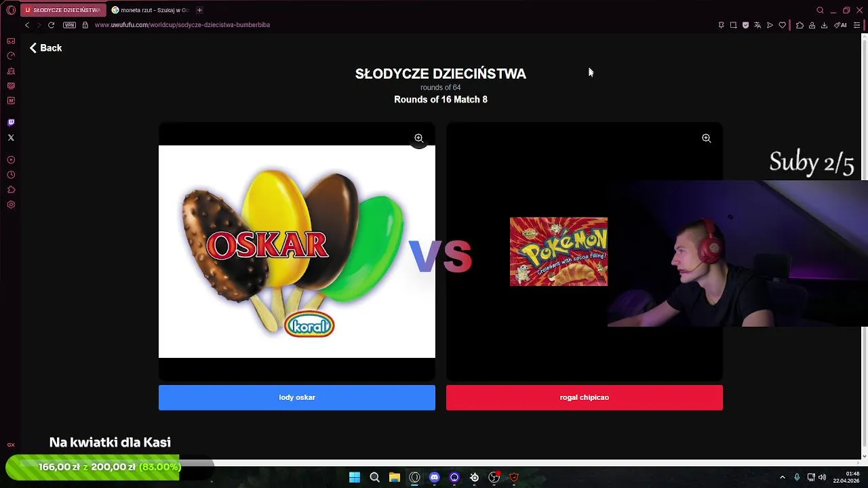This screenshot has height=488, width=868.
Task: Show hidden system tray icons
Action: click(x=782, y=477)
